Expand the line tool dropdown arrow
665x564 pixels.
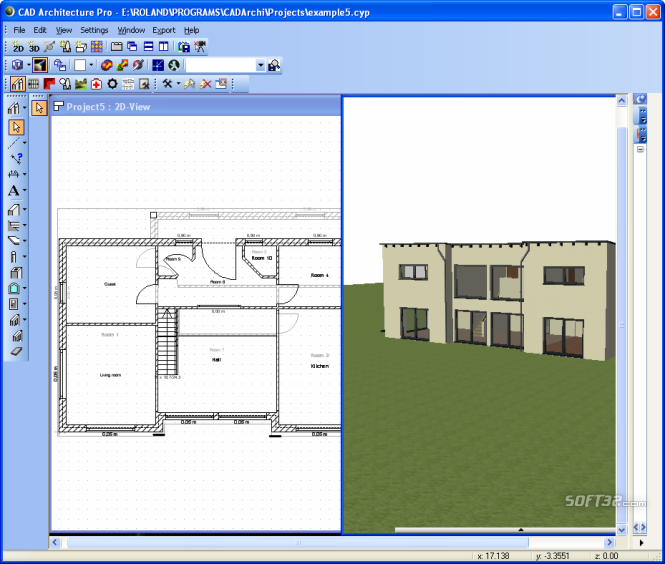[24, 143]
